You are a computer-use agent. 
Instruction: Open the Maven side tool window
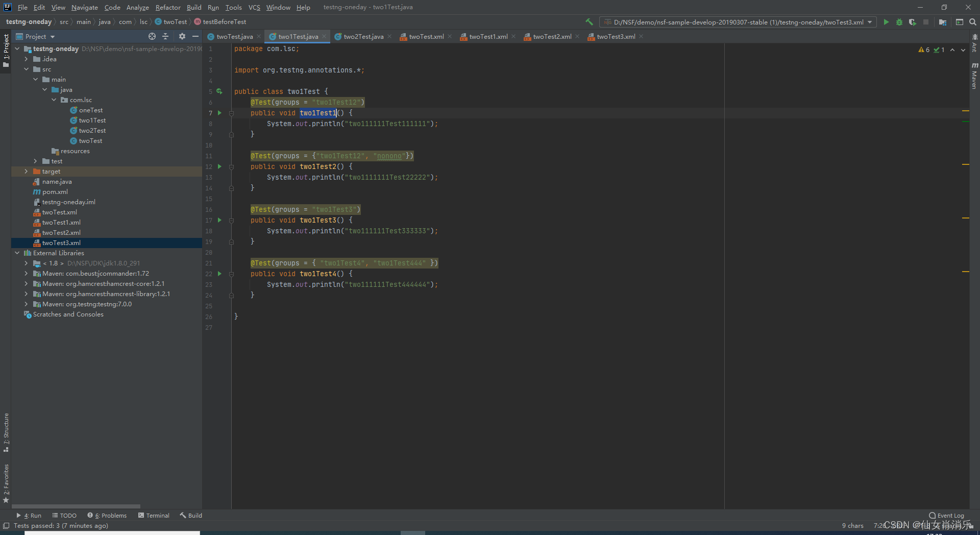pos(974,75)
